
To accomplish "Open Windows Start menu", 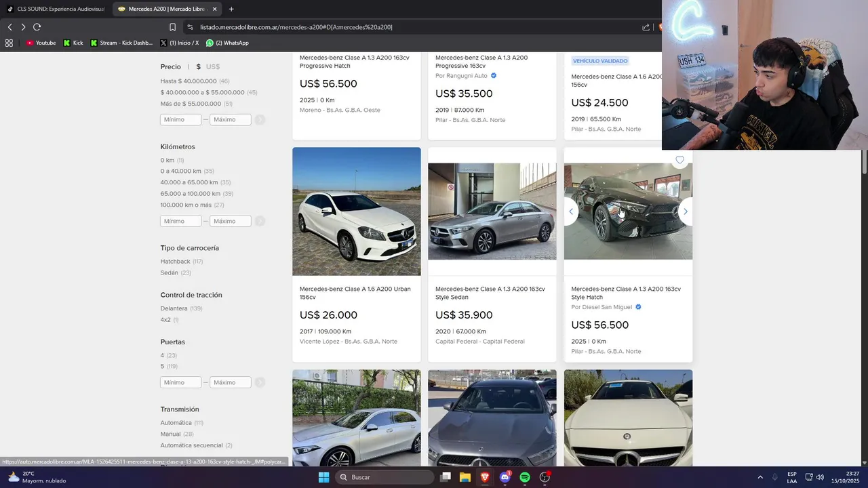I will click(x=324, y=477).
